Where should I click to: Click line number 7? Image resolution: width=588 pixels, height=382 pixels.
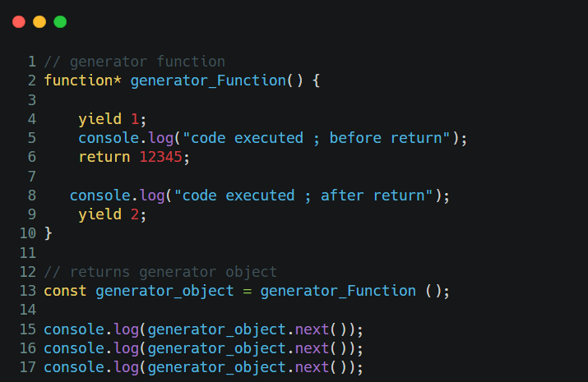(32, 177)
